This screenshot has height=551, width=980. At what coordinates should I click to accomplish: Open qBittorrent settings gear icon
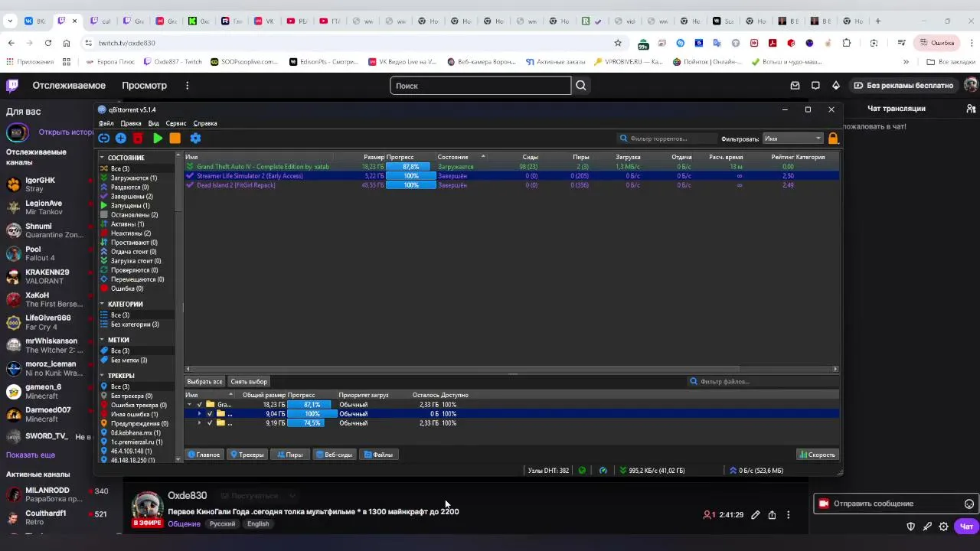[x=195, y=139]
